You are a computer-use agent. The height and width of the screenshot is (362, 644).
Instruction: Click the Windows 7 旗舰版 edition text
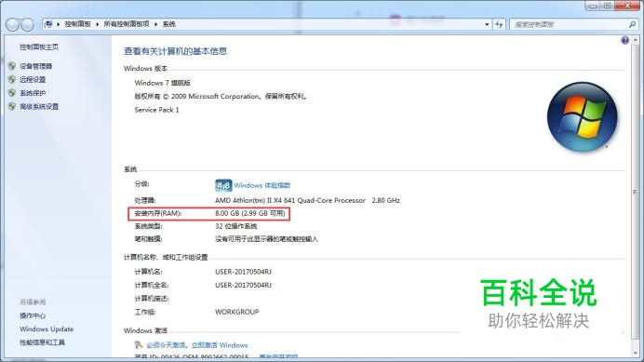pyautogui.click(x=162, y=83)
